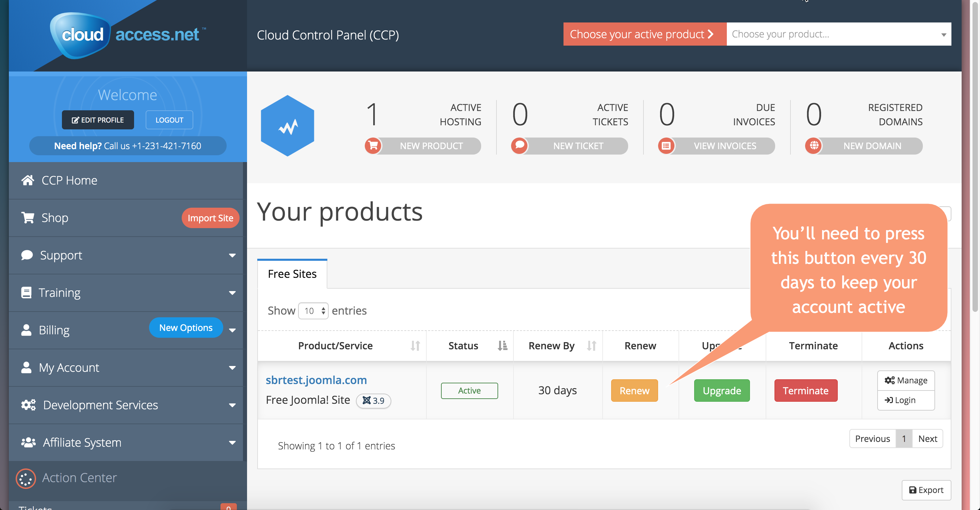Click the Import Site badge
Viewport: 980px width, 510px height.
[x=210, y=218]
